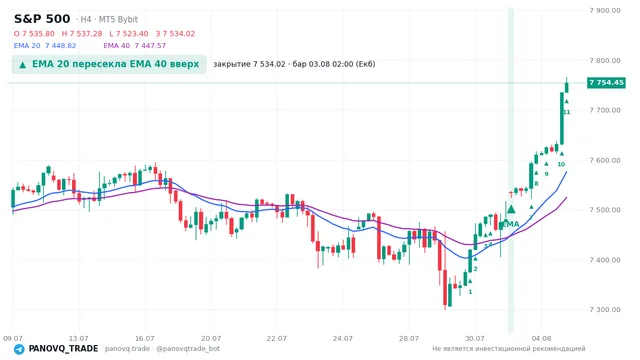
Task: Click signal marker number 11
Action: [567, 112]
